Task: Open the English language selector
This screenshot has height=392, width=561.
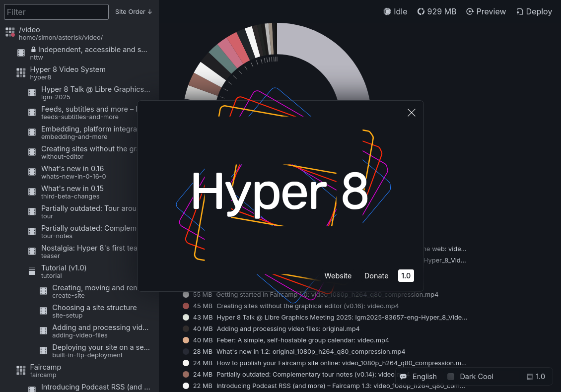Action: coord(424,377)
